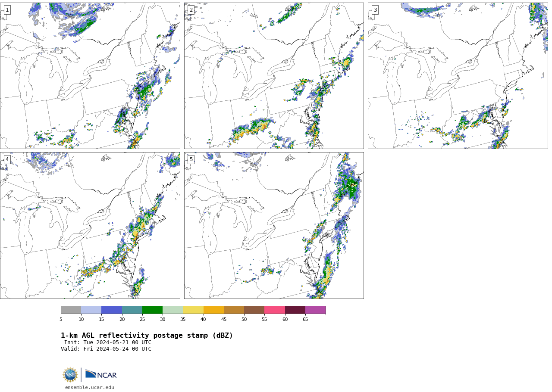
Task: Open ensemble member 5 reflectivity map
Action: (x=274, y=225)
